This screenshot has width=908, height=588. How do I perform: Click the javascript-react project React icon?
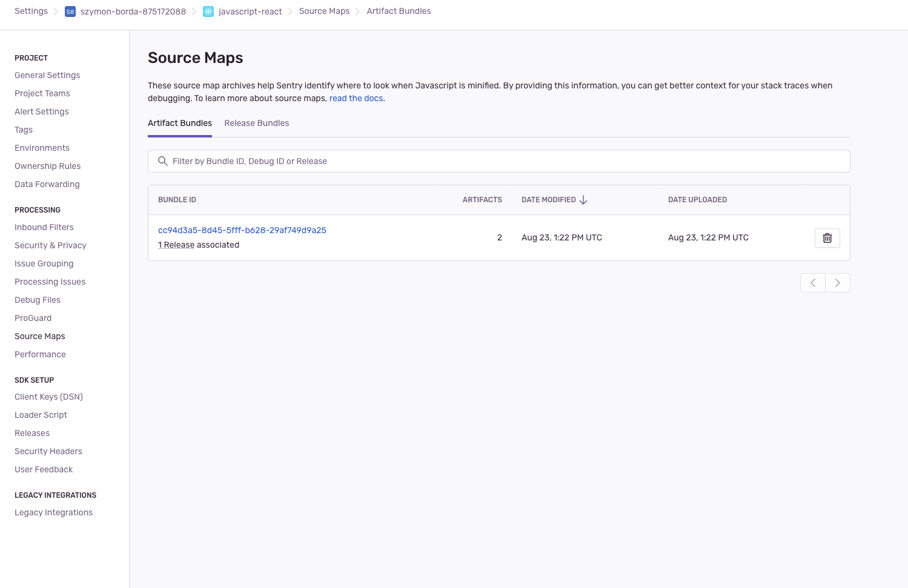click(208, 12)
